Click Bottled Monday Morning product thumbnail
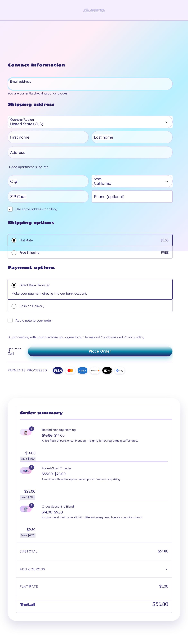 pyautogui.click(x=26, y=432)
